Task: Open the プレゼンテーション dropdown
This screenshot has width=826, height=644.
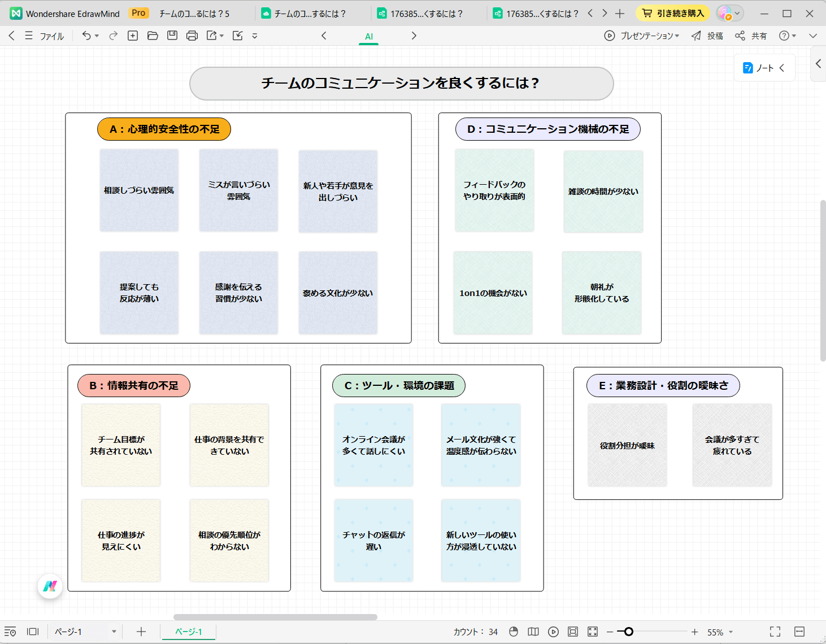Action: (x=642, y=36)
